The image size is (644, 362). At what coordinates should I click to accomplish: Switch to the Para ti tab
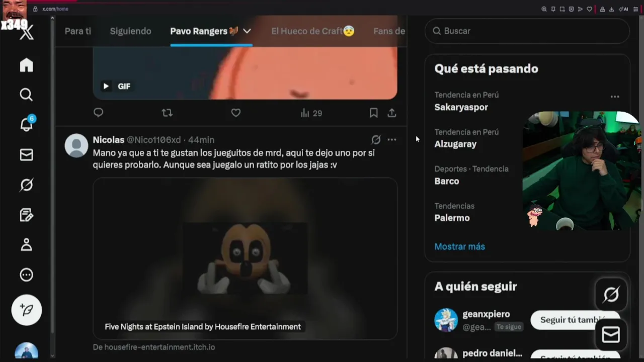pyautogui.click(x=78, y=31)
